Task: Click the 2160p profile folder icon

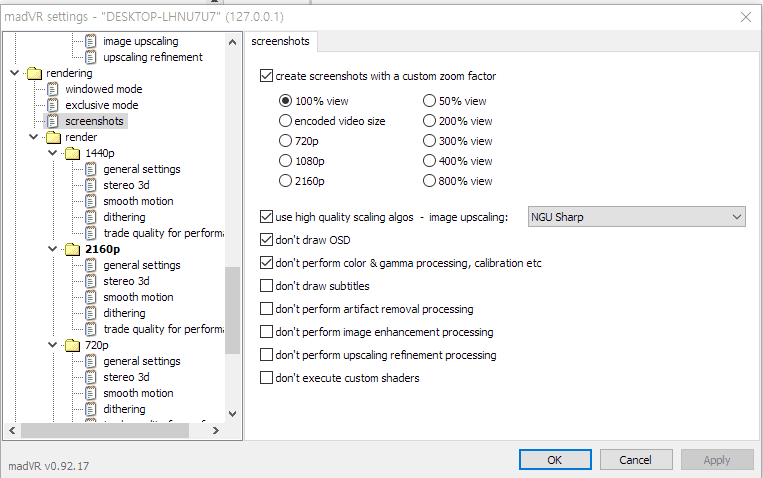Action: (x=72, y=249)
